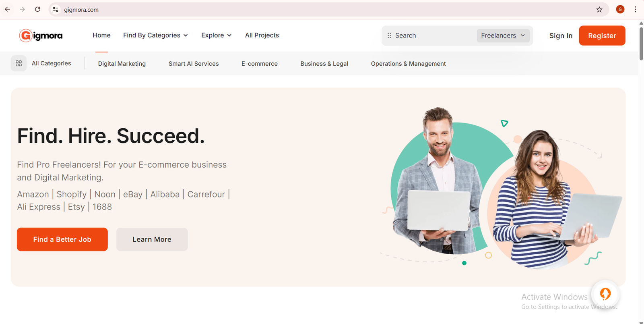Open the Chrome profile avatar
The image size is (644, 324).
click(620, 9)
